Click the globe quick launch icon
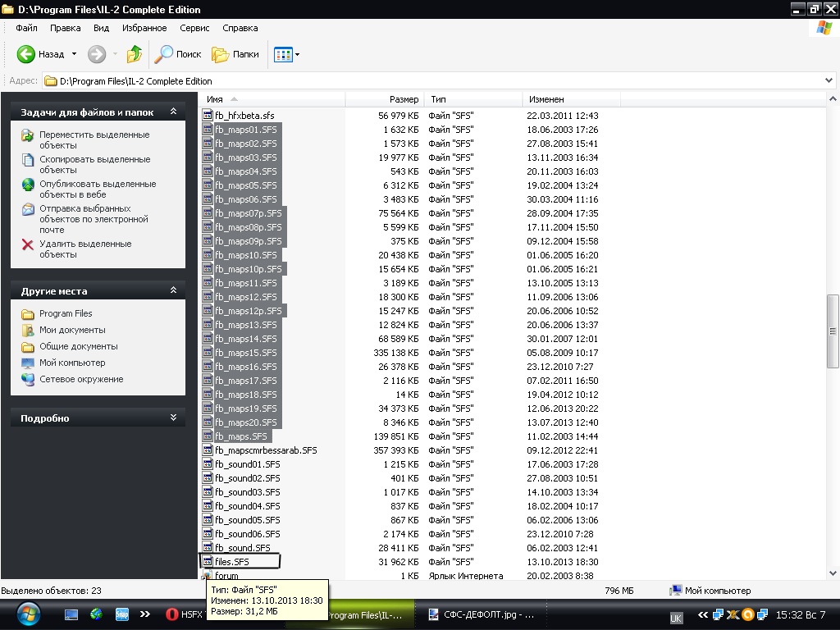This screenshot has height=630, width=840. pyautogui.click(x=97, y=614)
